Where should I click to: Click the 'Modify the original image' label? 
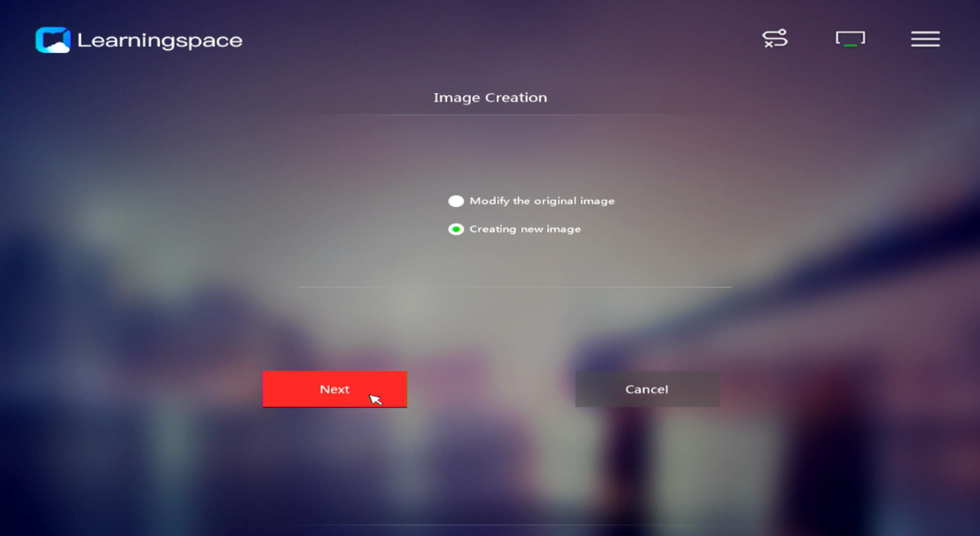(x=542, y=201)
